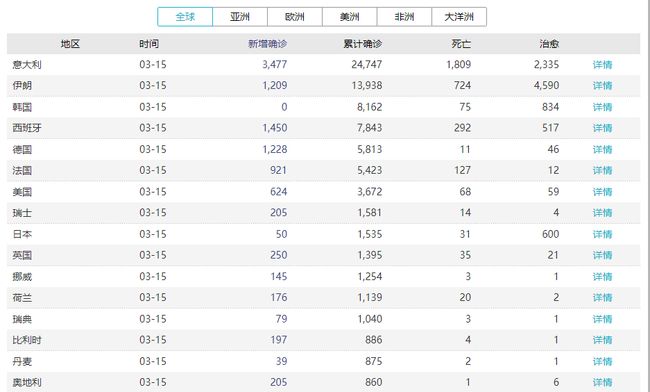Open 详情 link for 瑞典
Viewport: 650px width, 392px height.
click(602, 319)
